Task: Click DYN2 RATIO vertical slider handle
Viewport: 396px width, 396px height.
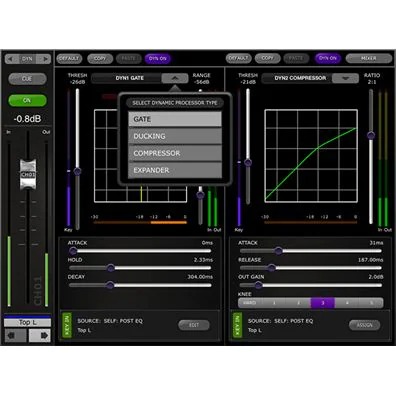Action: point(371,135)
